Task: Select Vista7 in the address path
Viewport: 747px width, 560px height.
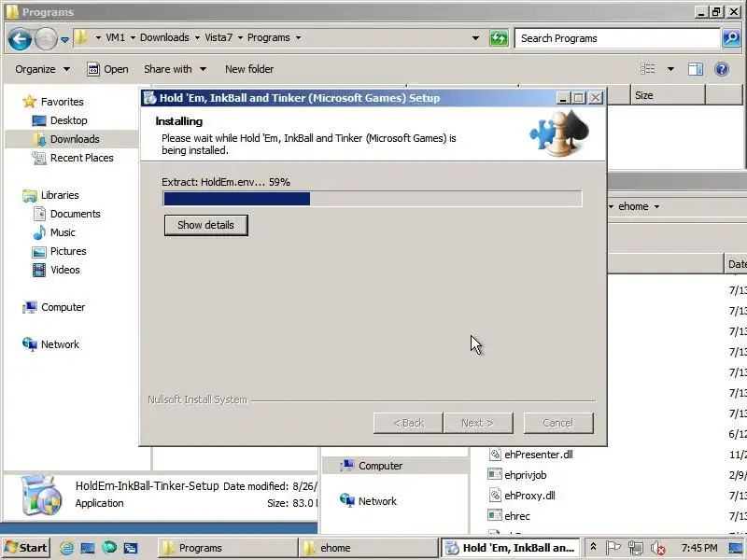Action: (218, 37)
